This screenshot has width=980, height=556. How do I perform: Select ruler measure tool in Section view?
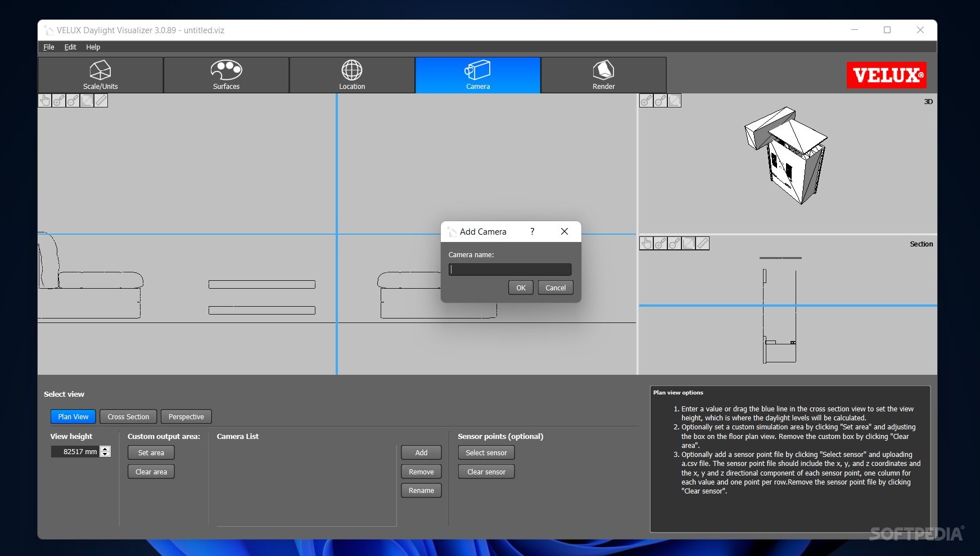703,243
